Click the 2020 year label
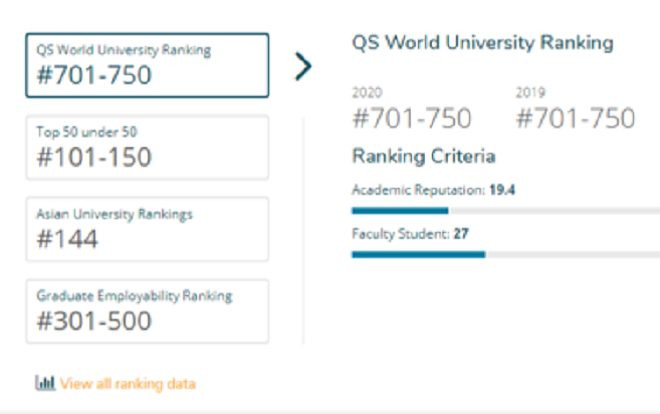Image resolution: width=660 pixels, height=414 pixels. coord(367,92)
